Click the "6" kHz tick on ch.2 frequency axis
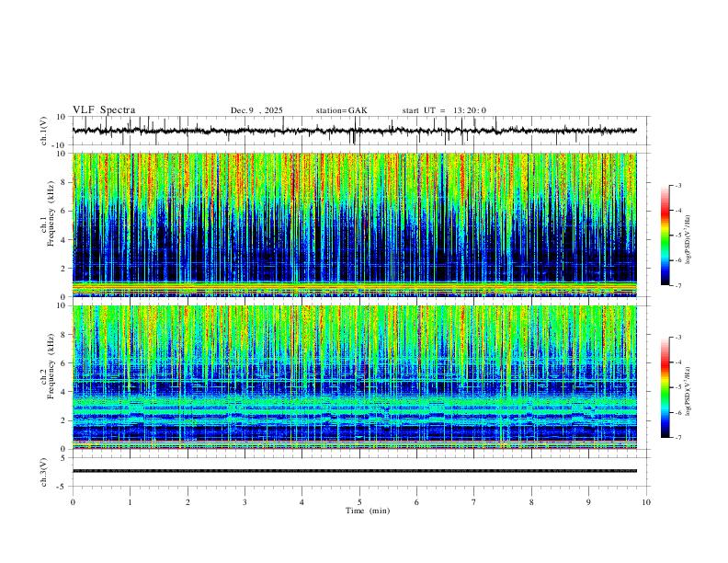Viewport: 728px width, 563px height. (63, 363)
